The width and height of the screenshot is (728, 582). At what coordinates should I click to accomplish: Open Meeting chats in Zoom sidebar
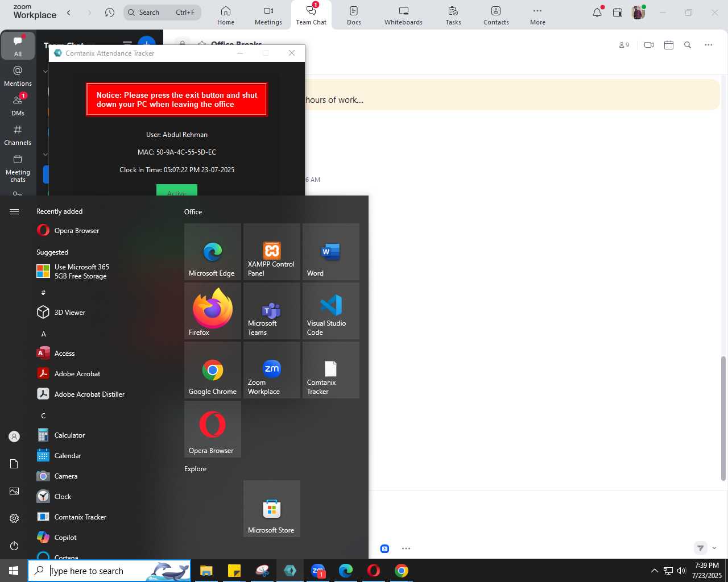18,168
